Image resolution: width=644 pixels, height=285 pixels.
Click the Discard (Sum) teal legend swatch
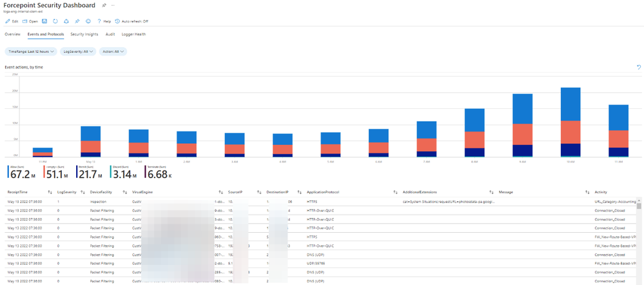tap(112, 172)
